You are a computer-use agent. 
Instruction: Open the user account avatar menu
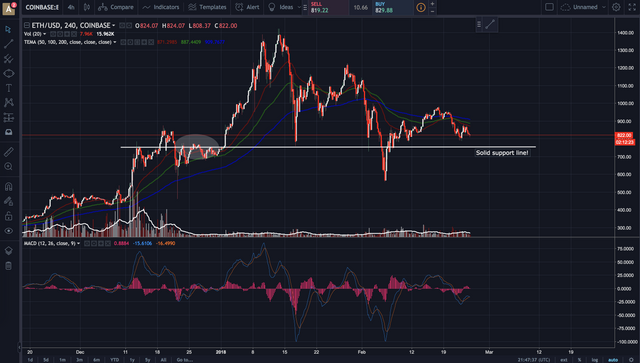coord(9,8)
